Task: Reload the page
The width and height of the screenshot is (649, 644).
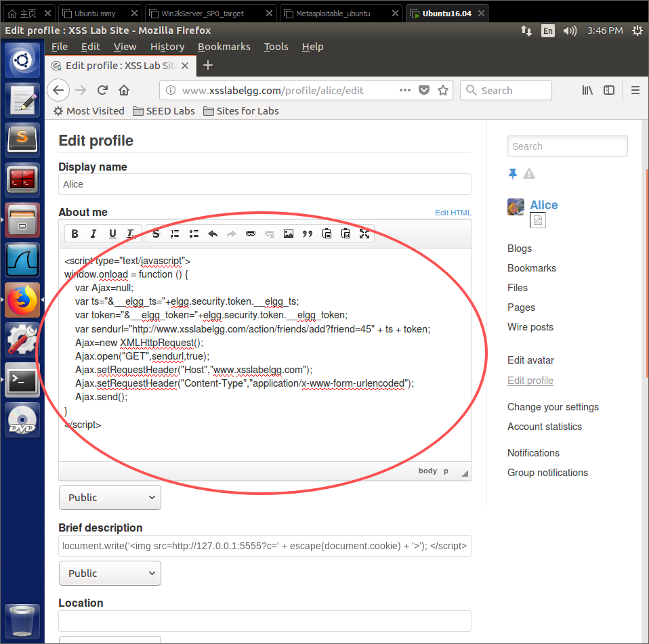Action: pyautogui.click(x=103, y=90)
